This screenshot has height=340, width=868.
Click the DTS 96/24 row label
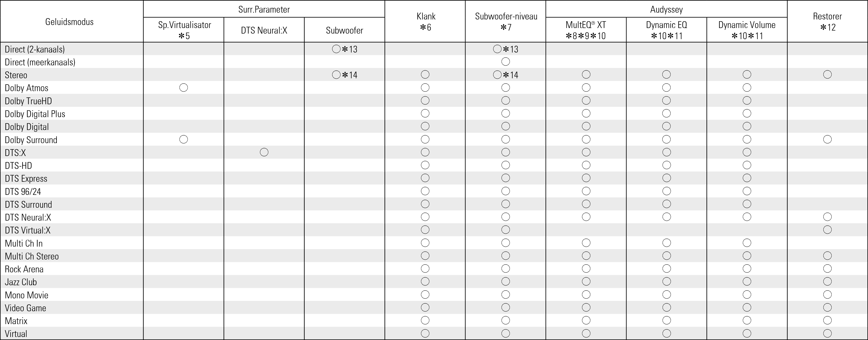click(23, 191)
